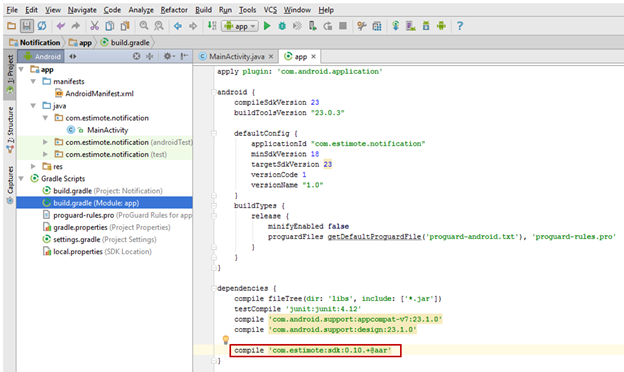Run the app with the green play icon
Viewport: 624px width, 372px height.
[x=267, y=26]
